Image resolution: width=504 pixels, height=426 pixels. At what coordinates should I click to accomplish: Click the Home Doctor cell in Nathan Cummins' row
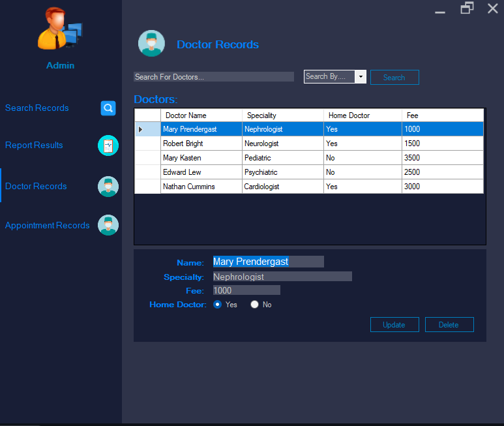point(363,187)
